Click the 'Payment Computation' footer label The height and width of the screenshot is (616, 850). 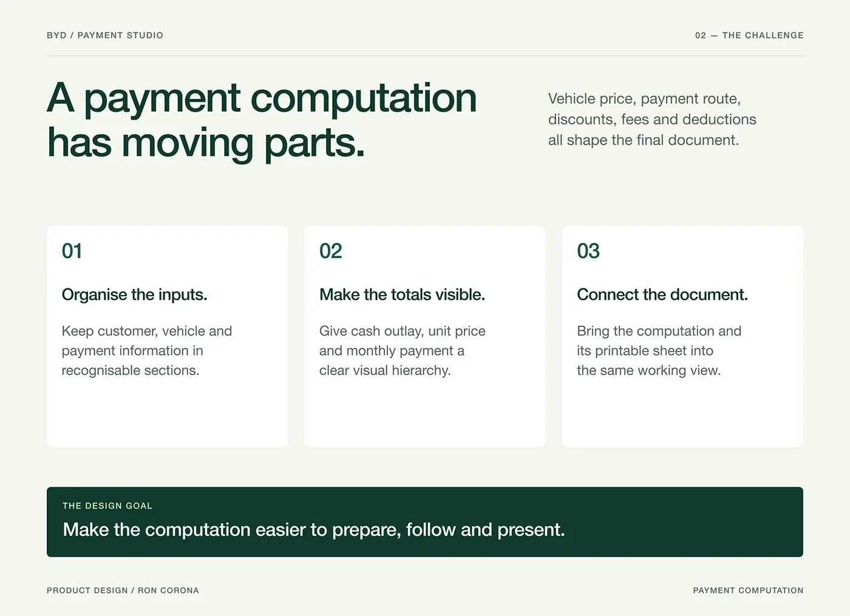pos(748,590)
